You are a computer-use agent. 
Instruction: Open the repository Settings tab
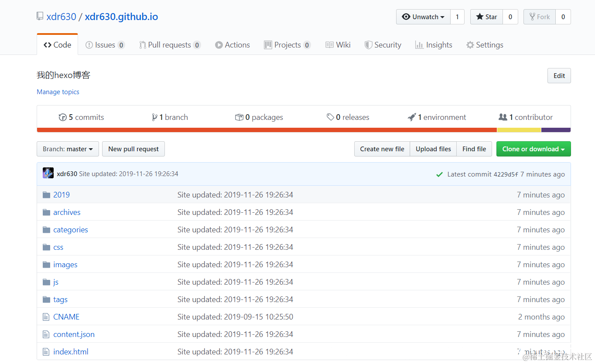485,45
